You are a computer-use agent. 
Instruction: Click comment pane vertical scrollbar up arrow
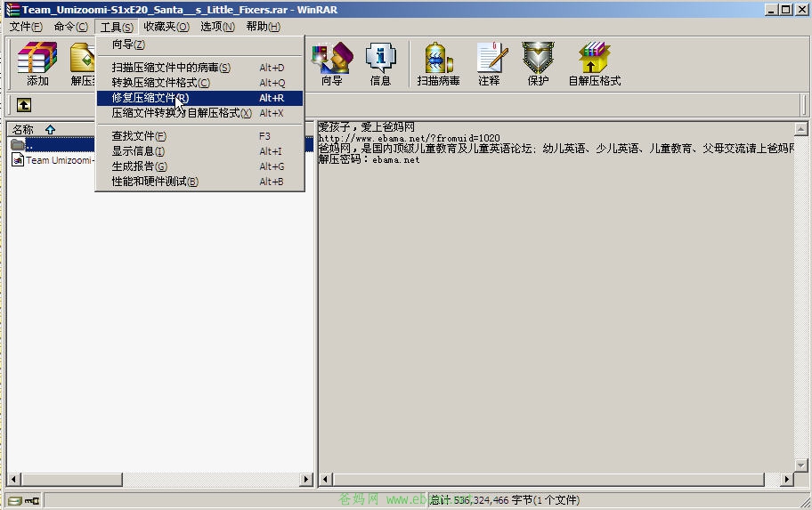[x=800, y=129]
